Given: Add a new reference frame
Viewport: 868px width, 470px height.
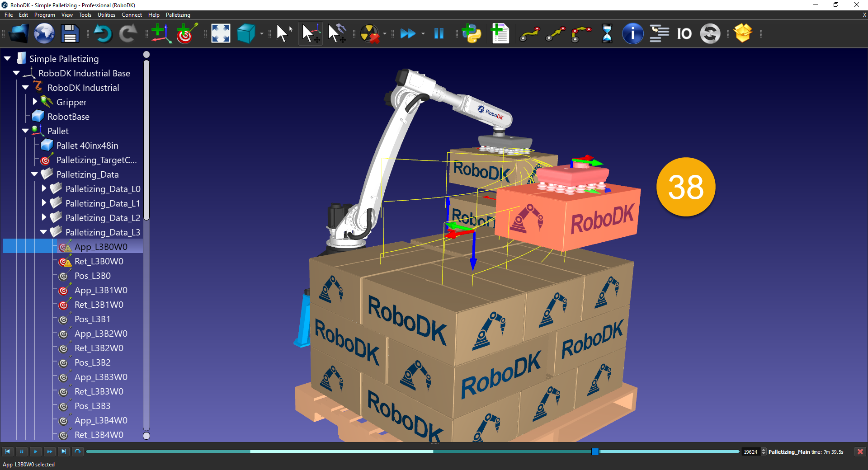Looking at the screenshot, I should tap(161, 33).
